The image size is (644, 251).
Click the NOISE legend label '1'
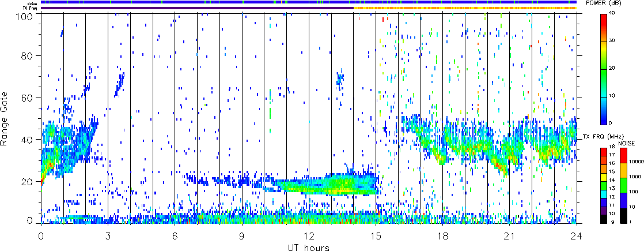pyautogui.click(x=631, y=222)
